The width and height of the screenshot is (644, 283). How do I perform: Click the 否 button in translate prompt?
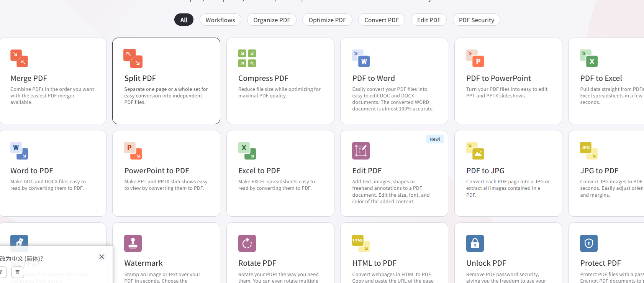pyautogui.click(x=18, y=272)
